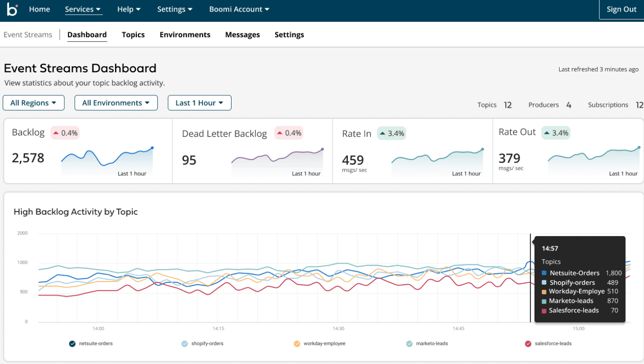Screen dimensions: 644x364
Task: Click Workday-Employe row in tooltip
Action: [580, 292]
